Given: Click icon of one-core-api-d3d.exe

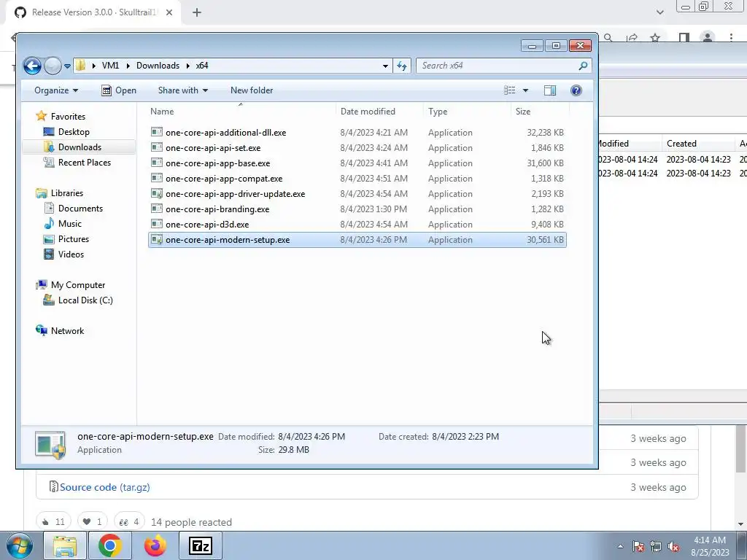Looking at the screenshot, I should point(157,224).
